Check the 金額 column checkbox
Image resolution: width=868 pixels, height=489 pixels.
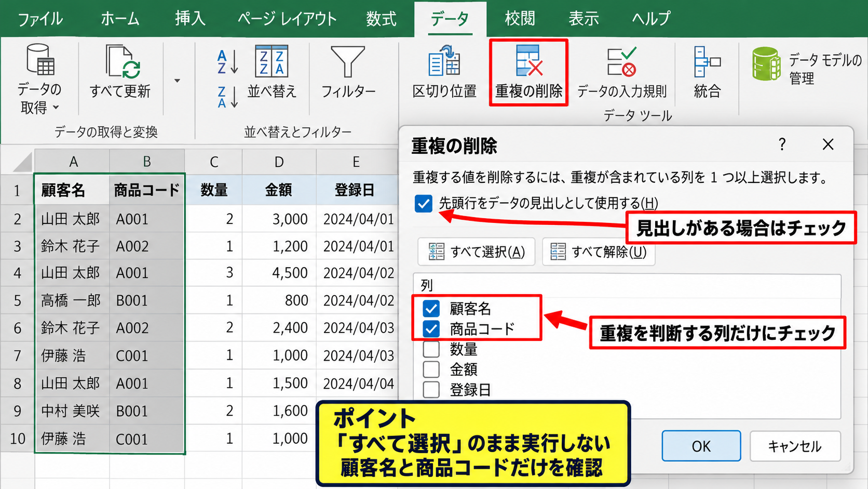tap(431, 369)
